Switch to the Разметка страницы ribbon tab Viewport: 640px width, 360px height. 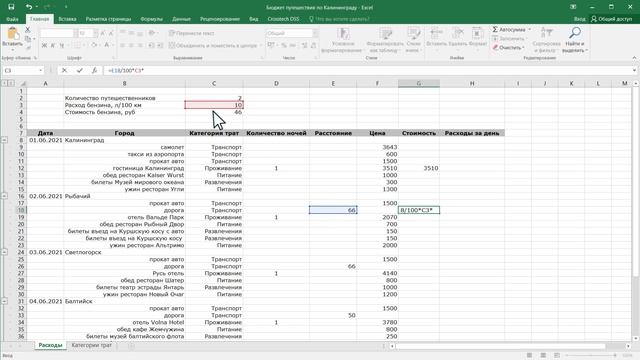[x=108, y=19]
